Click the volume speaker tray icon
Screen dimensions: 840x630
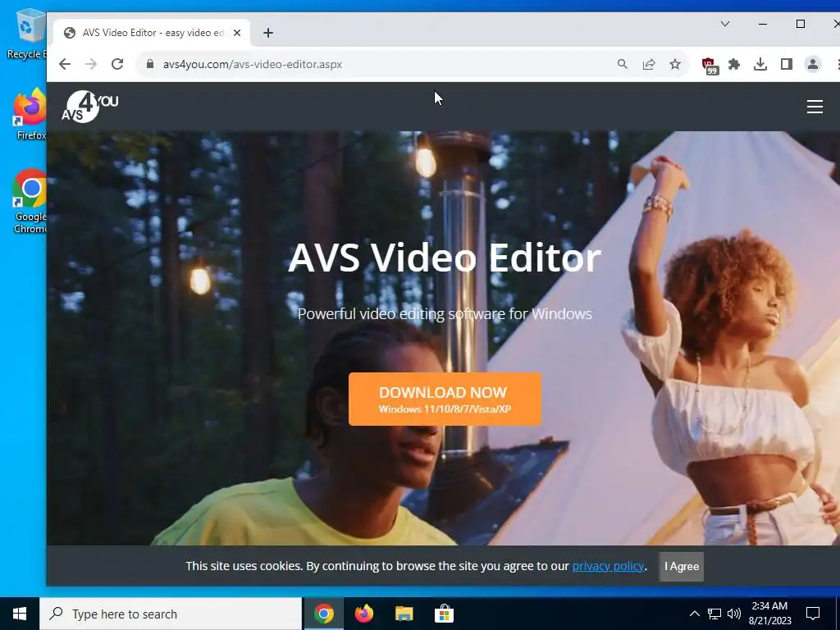point(734,614)
